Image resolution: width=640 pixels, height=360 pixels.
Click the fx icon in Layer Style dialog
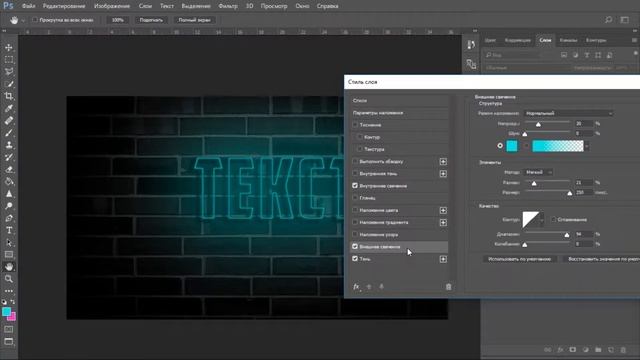pyautogui.click(x=356, y=287)
